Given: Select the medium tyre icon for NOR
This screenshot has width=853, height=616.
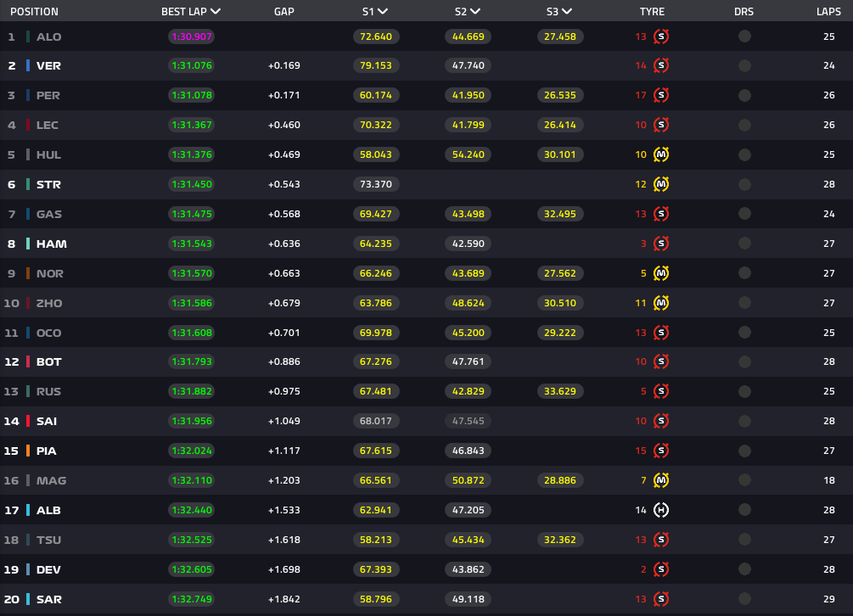Looking at the screenshot, I should 660,273.
